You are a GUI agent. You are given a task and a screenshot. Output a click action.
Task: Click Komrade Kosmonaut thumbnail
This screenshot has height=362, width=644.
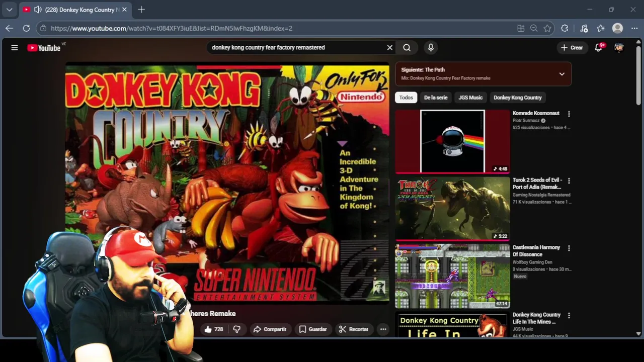[x=452, y=141]
